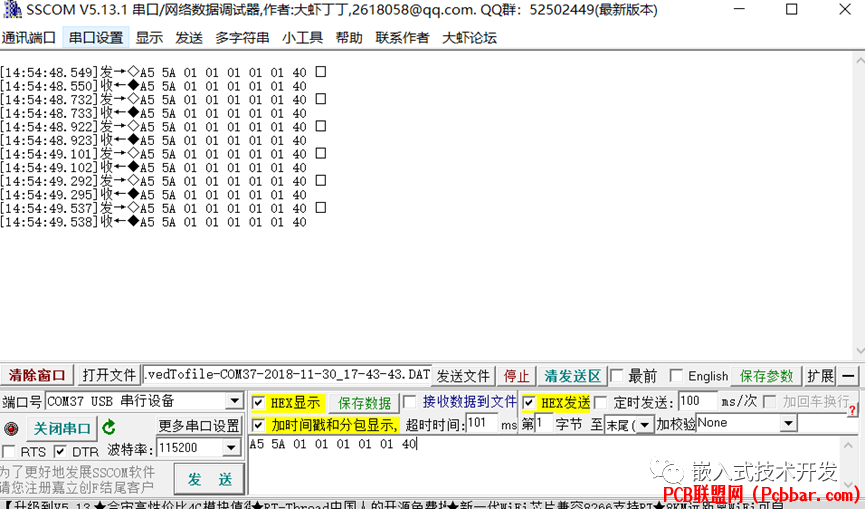Click the 发送 send button
This screenshot has height=509, width=865.
click(210, 479)
